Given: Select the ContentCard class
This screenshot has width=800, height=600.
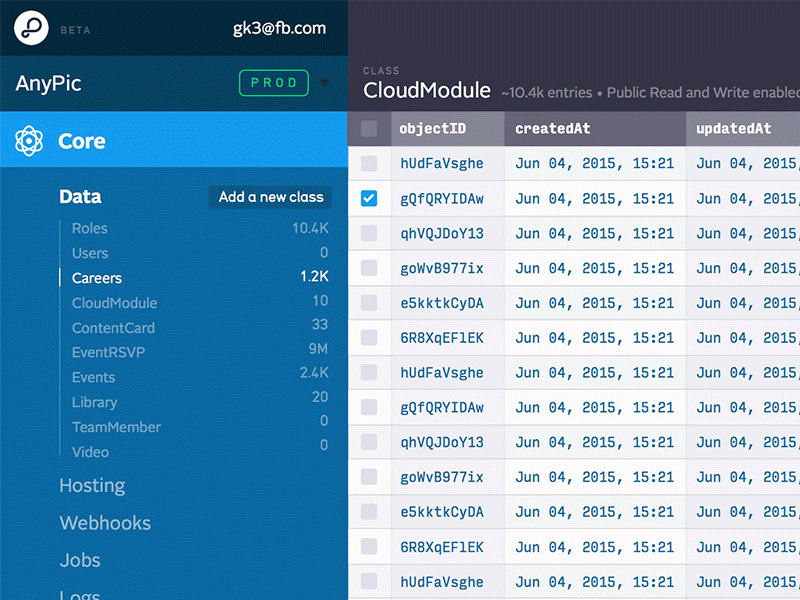Looking at the screenshot, I should point(113,328).
